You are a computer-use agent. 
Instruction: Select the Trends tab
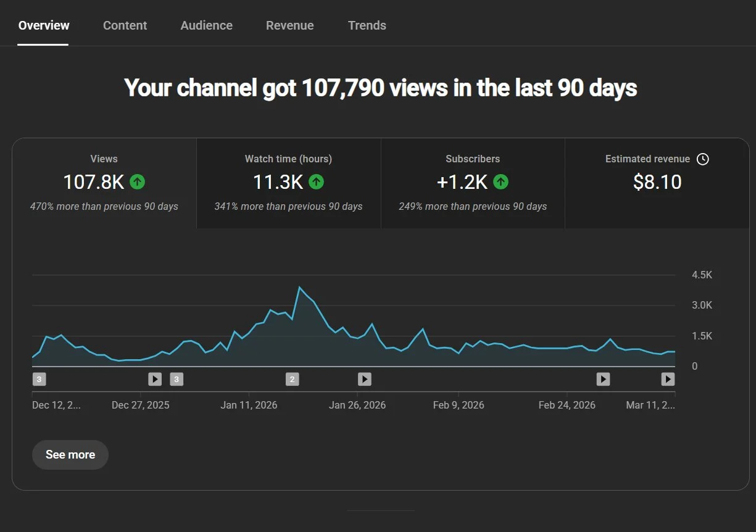coord(367,25)
